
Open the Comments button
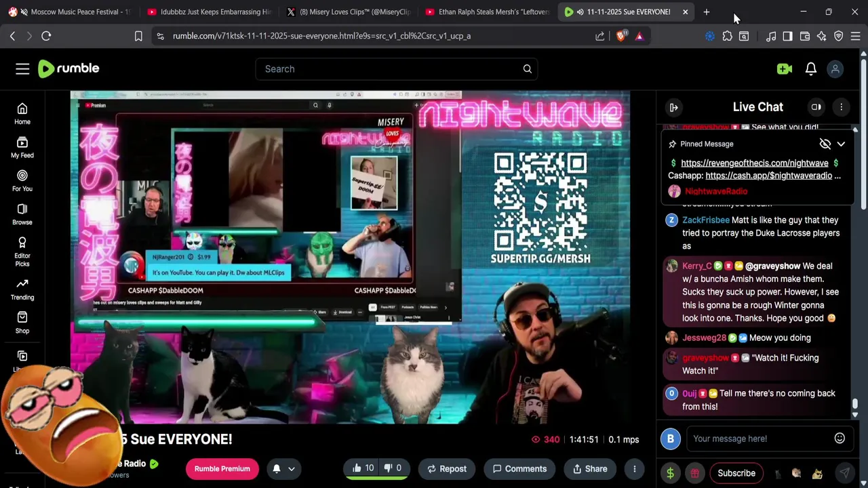(x=519, y=468)
